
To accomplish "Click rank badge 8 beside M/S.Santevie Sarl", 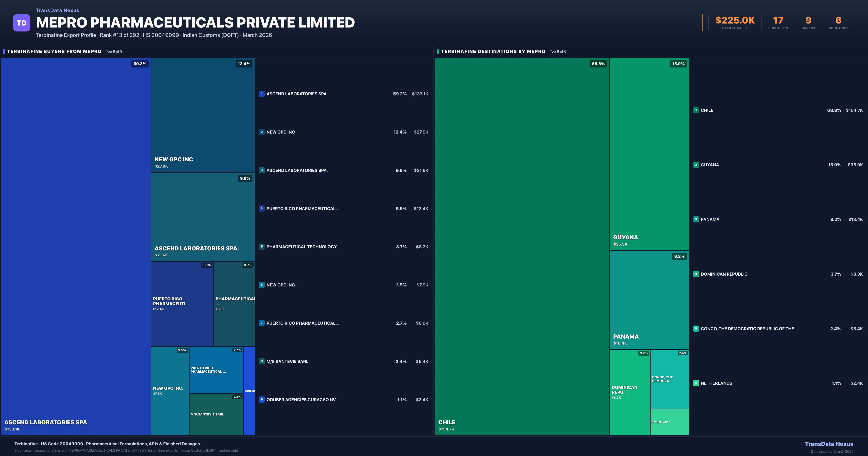I will pos(261,361).
